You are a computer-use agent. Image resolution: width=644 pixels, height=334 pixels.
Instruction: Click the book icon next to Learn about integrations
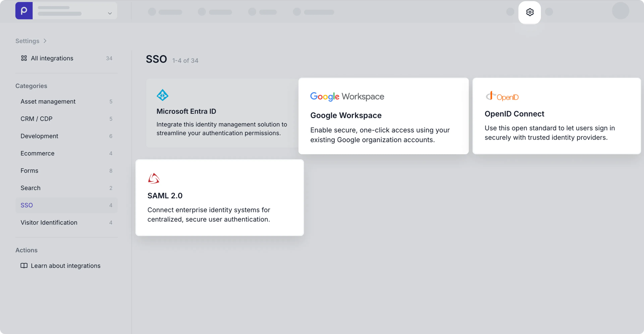(x=24, y=266)
